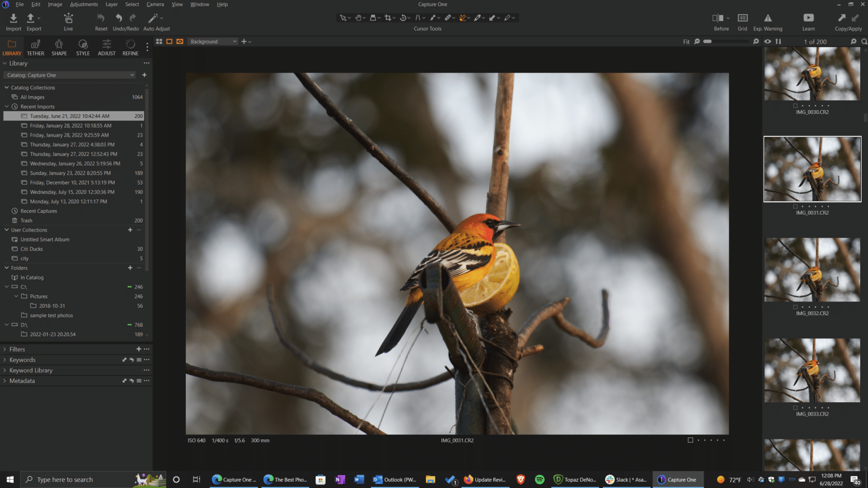
Task: Select the Selection arrow cursor tool
Action: click(344, 18)
